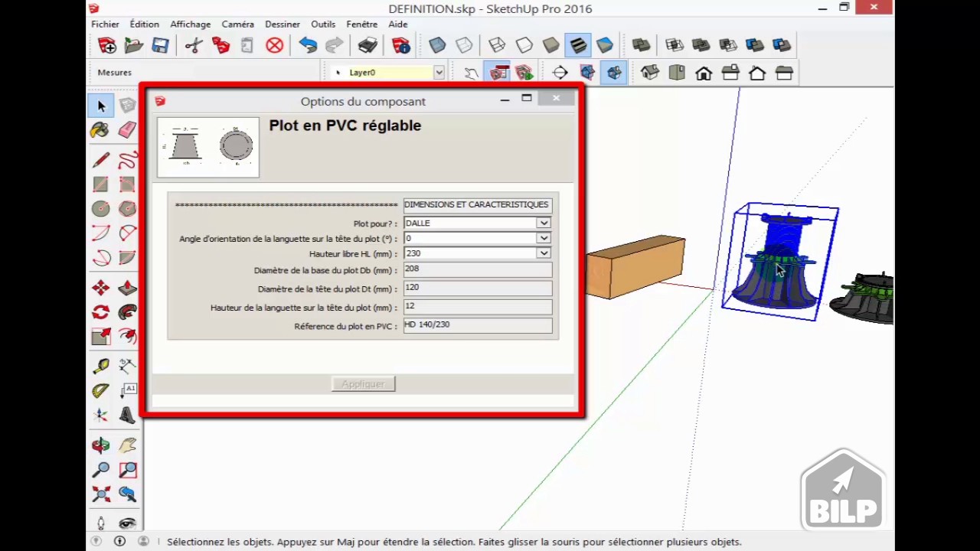Open Model Info icon
This screenshot has width=980, height=551.
point(401,46)
